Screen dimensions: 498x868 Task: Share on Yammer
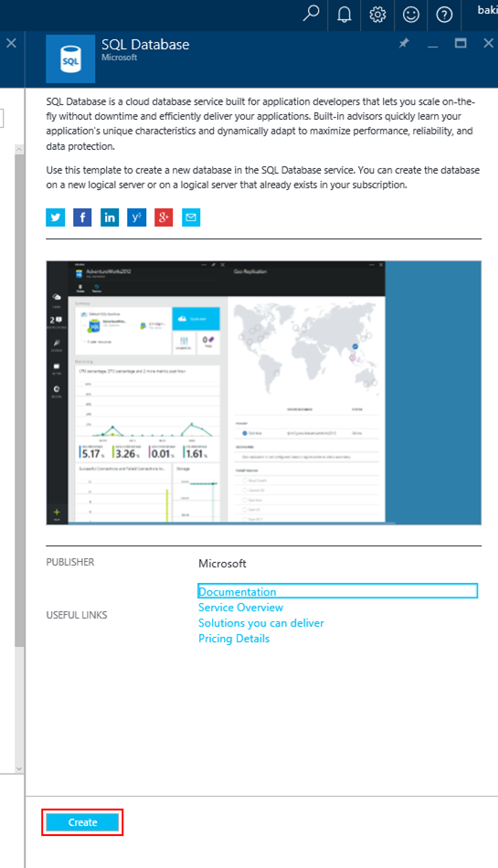tap(137, 217)
